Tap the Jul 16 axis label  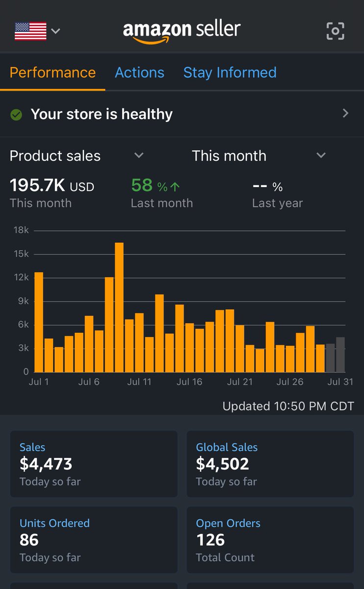click(189, 382)
